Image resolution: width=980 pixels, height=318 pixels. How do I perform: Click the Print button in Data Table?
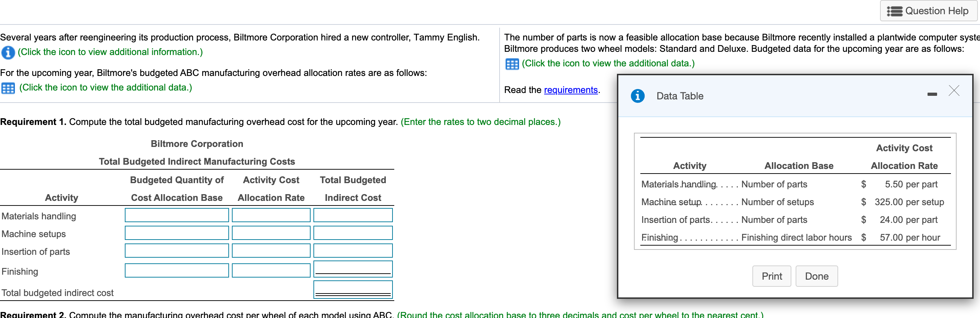pos(772,276)
